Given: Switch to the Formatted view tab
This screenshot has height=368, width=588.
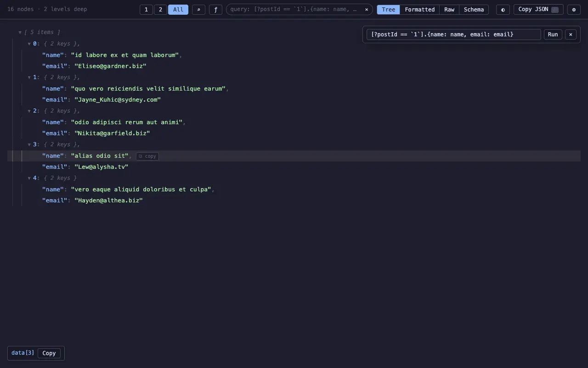Looking at the screenshot, I should tap(419, 10).
